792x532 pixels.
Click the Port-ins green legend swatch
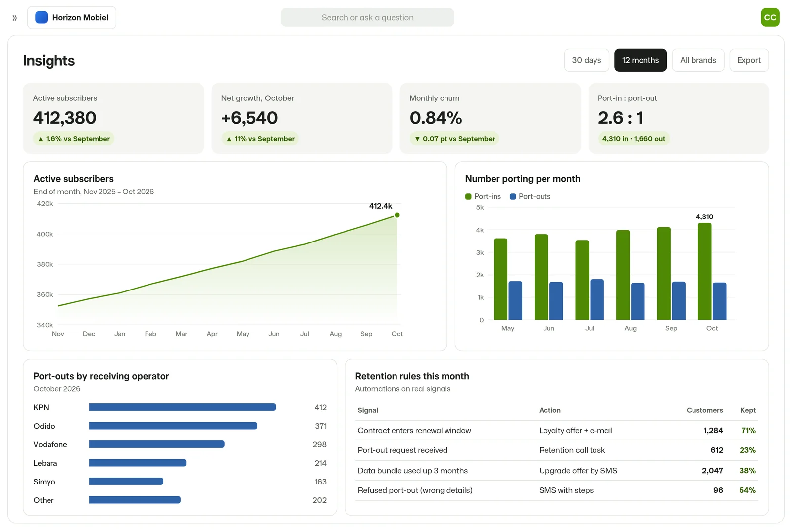click(x=468, y=196)
